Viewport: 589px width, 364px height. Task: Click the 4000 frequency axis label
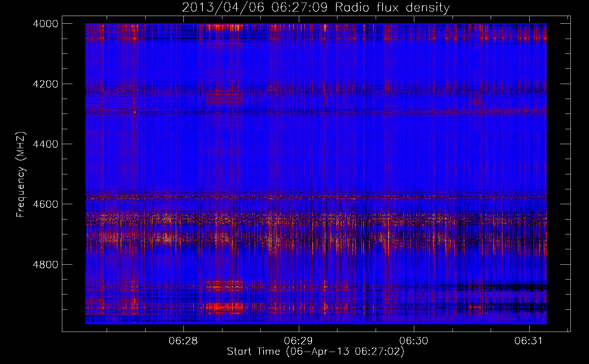[x=46, y=24]
